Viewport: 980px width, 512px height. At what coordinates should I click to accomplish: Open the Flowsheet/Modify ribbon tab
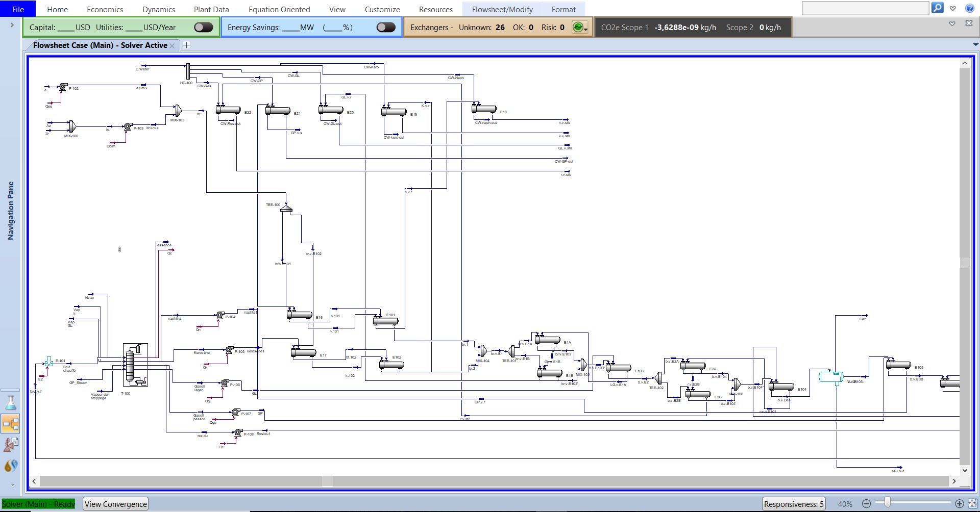click(502, 9)
